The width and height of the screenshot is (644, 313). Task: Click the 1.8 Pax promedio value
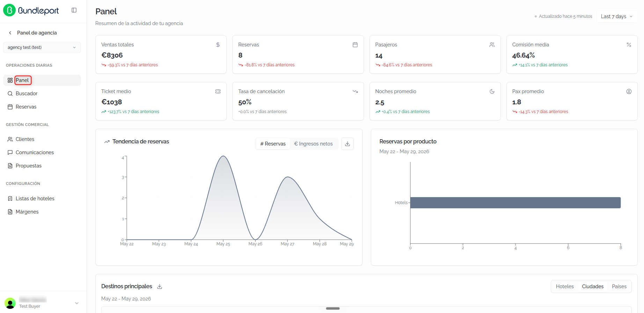[517, 102]
